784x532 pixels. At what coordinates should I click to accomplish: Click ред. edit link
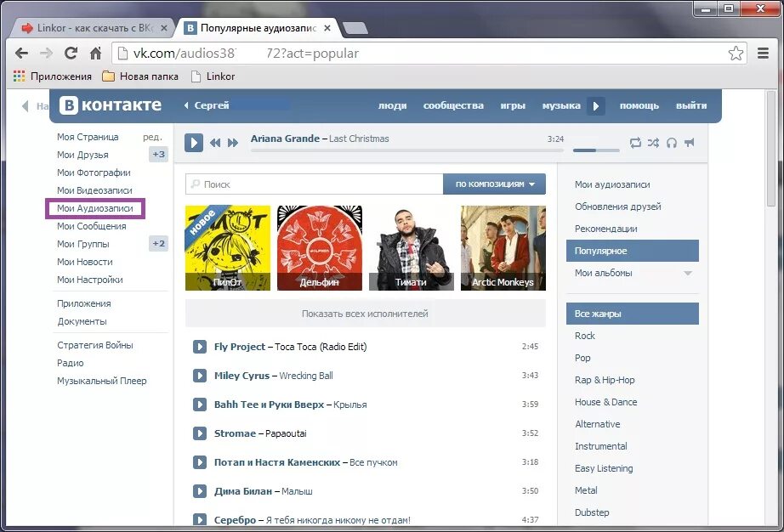152,137
